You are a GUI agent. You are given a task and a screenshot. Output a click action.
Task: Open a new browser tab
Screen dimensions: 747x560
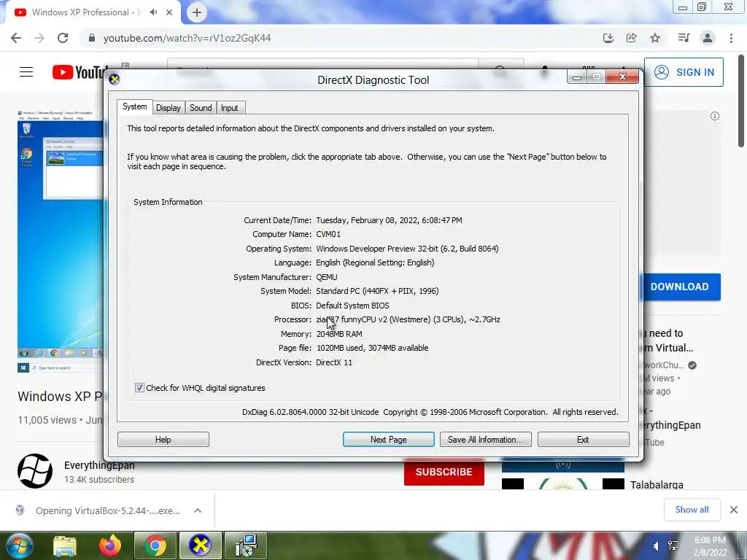click(x=197, y=12)
